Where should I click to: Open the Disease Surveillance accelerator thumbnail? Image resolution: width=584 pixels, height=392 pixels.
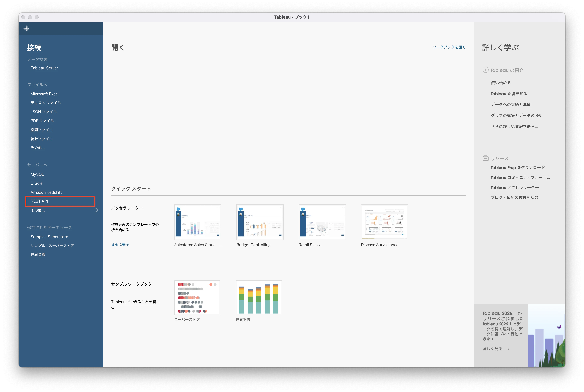click(x=384, y=222)
